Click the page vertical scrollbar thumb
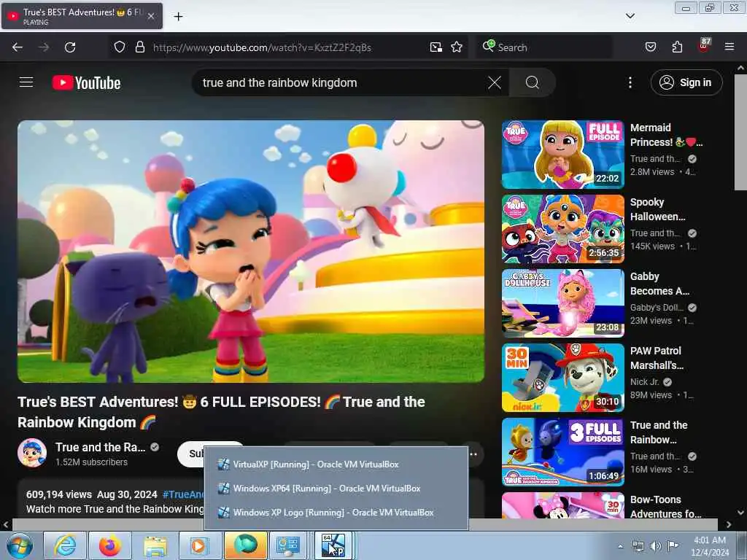747x560 pixels. 740,132
